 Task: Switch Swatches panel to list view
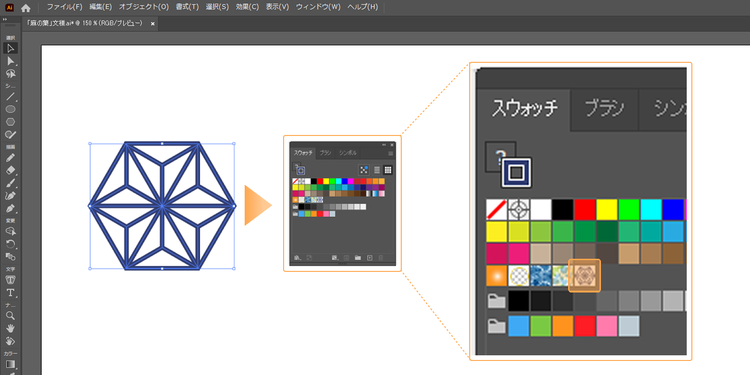point(376,169)
